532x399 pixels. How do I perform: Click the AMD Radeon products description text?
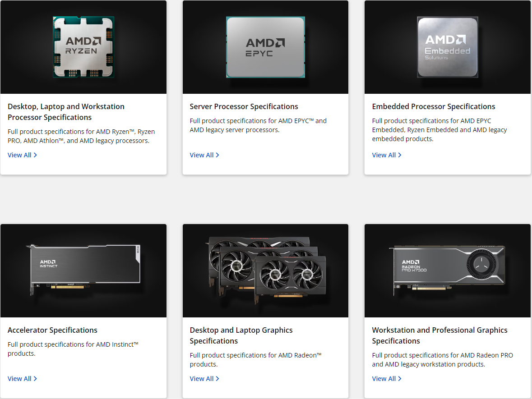pos(255,360)
